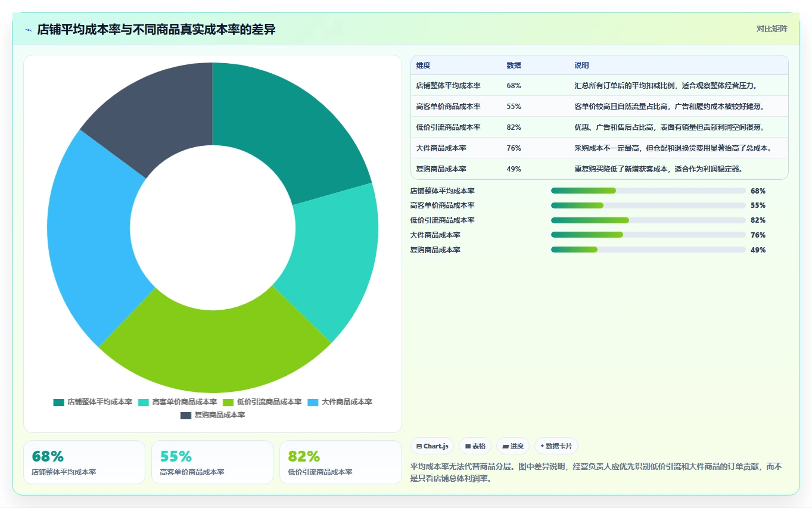Viewport: 812px width, 508px height.
Task: Toggle 大件商品成本率 legend swatch
Action: [x=313, y=402]
